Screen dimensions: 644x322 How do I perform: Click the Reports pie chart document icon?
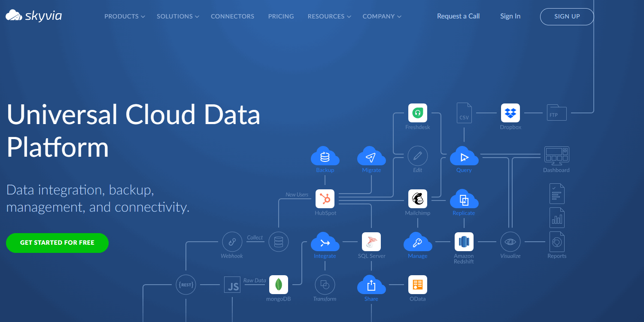[557, 242]
